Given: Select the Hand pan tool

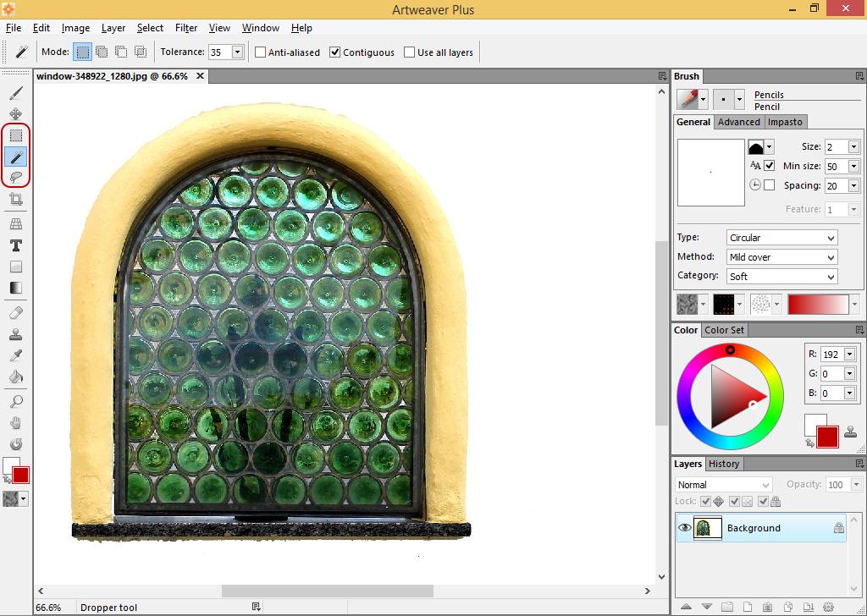Looking at the screenshot, I should pos(15,423).
